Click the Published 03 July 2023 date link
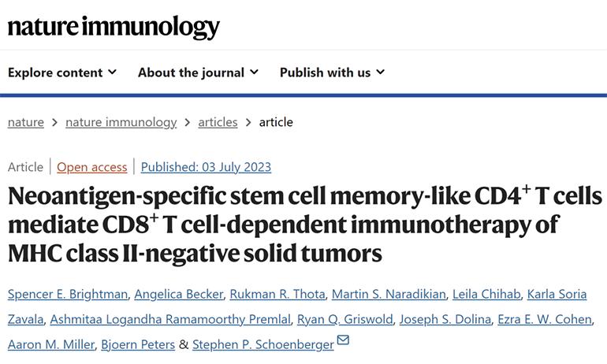This screenshot has width=607, height=364. (x=206, y=167)
